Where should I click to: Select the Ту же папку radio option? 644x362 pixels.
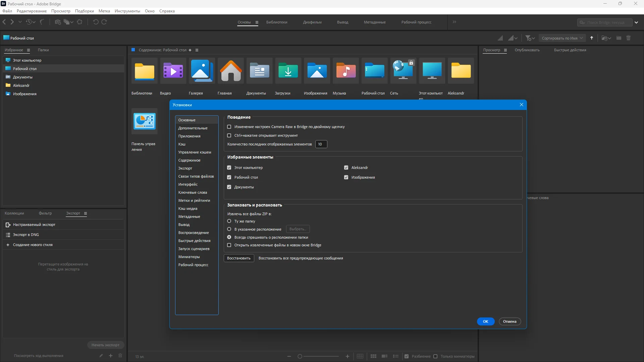coord(229,221)
